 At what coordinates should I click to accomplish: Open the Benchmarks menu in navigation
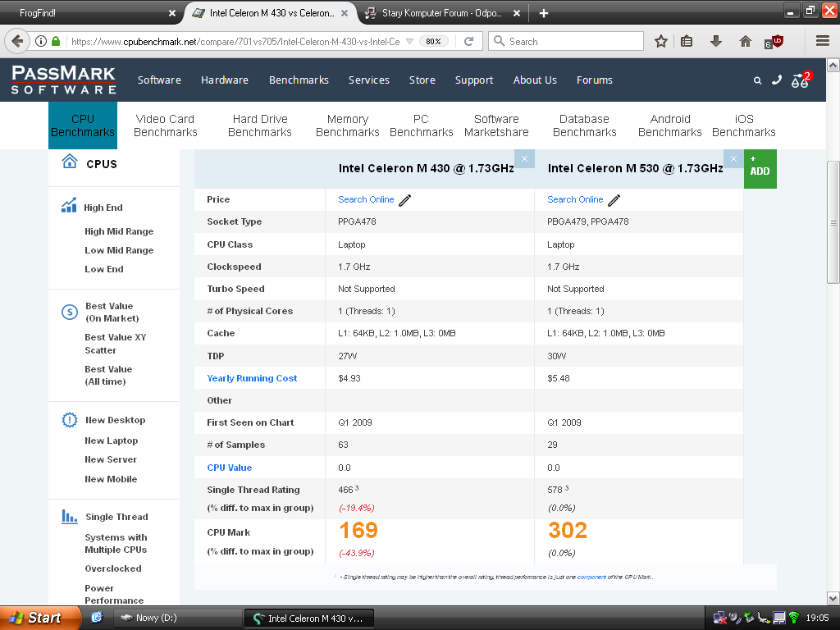tap(299, 80)
